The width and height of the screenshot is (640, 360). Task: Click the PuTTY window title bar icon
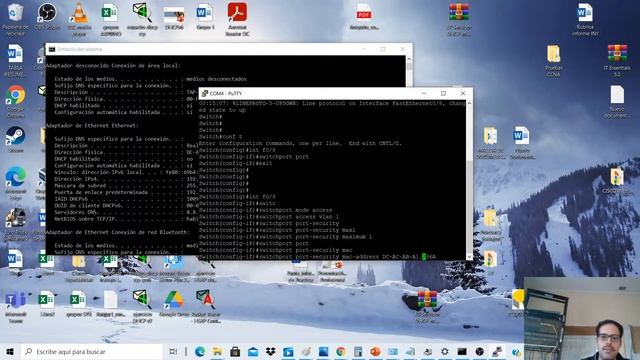[205, 93]
